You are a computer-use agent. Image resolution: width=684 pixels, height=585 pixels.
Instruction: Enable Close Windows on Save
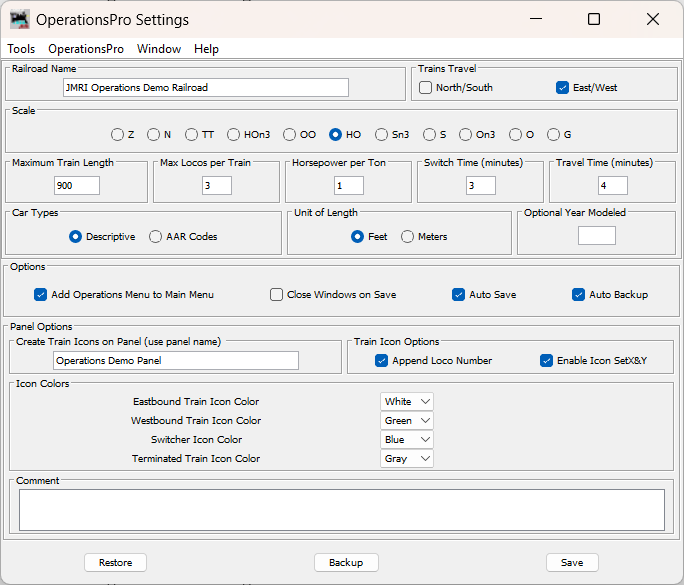click(276, 294)
